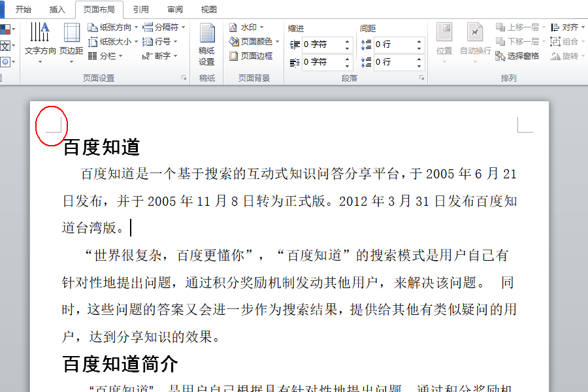Expand the 行号 dropdown arrow

(x=175, y=42)
